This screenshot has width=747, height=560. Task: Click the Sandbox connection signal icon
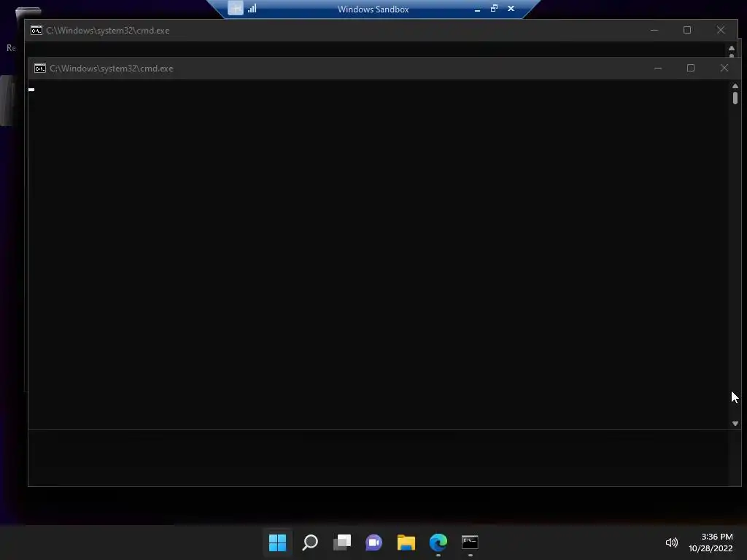pos(252,8)
